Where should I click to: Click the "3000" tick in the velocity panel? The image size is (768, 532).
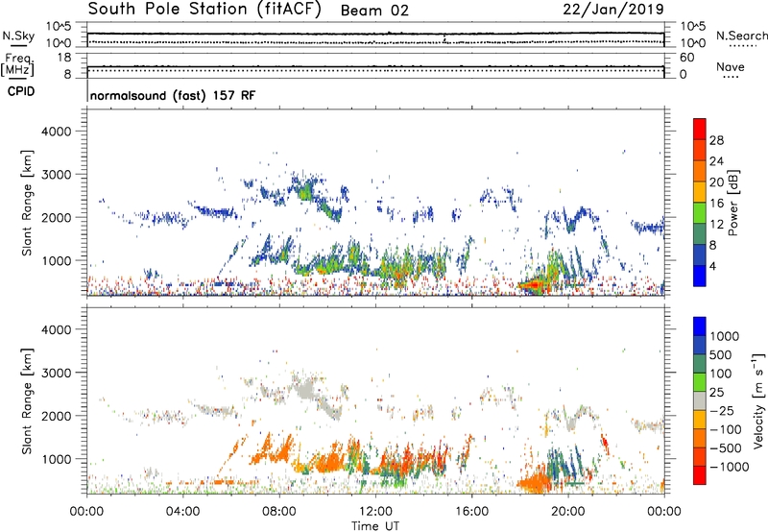pyautogui.click(x=57, y=374)
